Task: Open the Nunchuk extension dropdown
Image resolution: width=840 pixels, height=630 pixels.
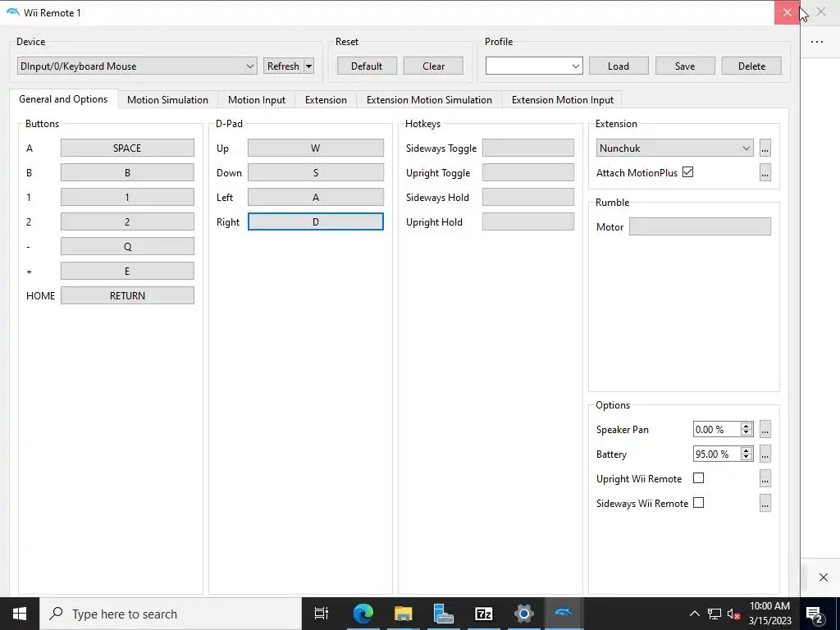Action: tap(674, 148)
